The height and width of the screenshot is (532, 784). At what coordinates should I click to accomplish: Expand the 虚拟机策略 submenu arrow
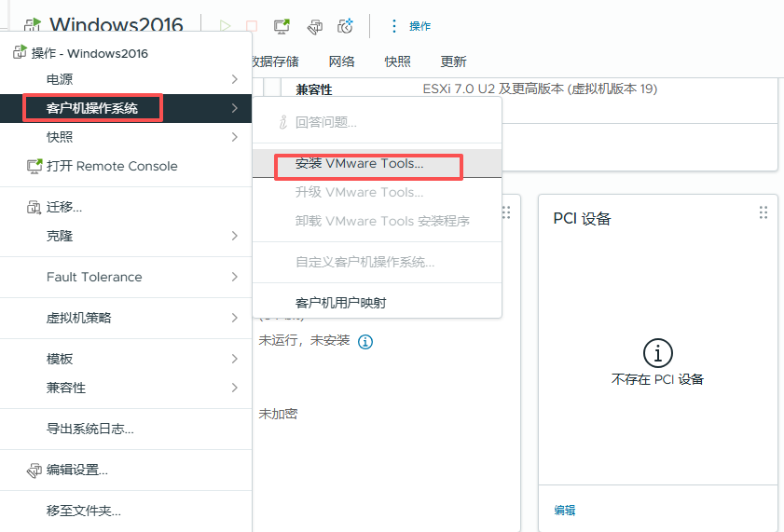[x=235, y=318]
